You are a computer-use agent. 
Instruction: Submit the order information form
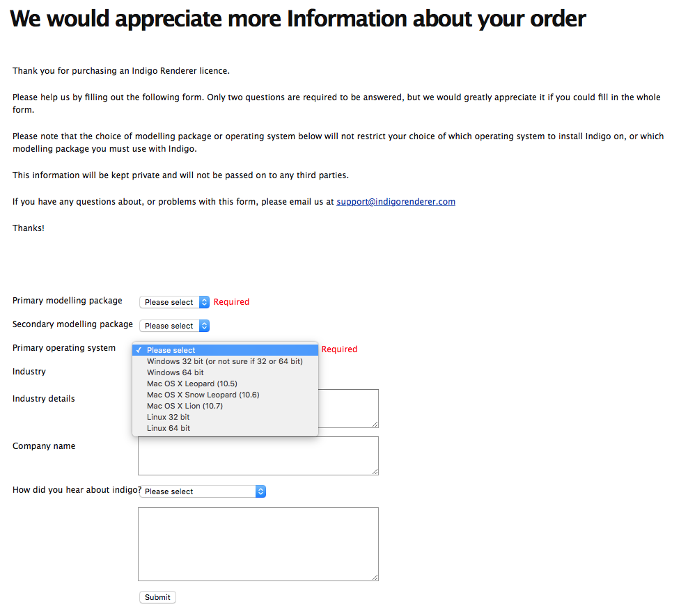click(157, 597)
